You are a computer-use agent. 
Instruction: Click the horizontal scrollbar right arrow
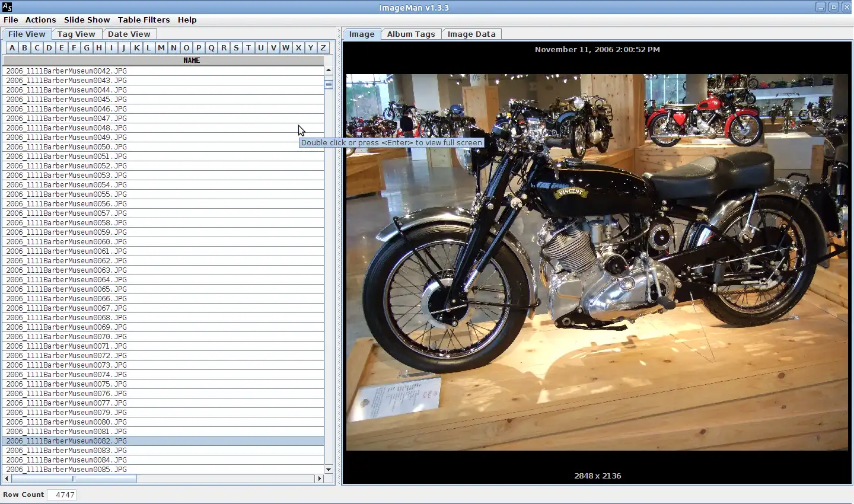pyautogui.click(x=319, y=479)
